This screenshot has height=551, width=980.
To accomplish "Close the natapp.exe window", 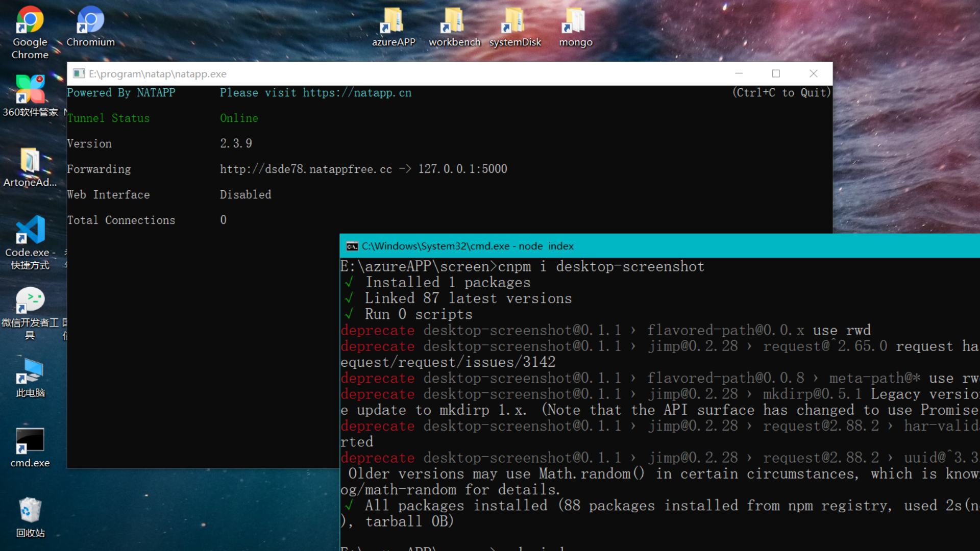I will tap(814, 74).
